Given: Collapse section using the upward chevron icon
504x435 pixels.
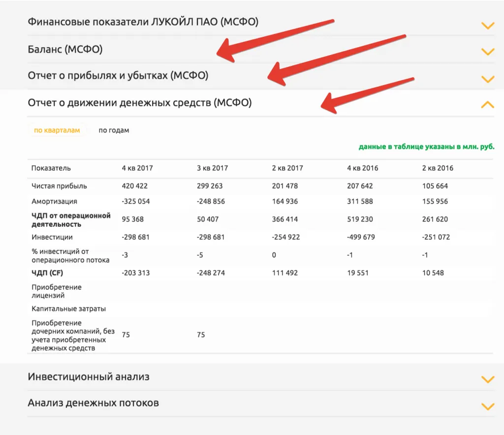Looking at the screenshot, I should click(487, 104).
